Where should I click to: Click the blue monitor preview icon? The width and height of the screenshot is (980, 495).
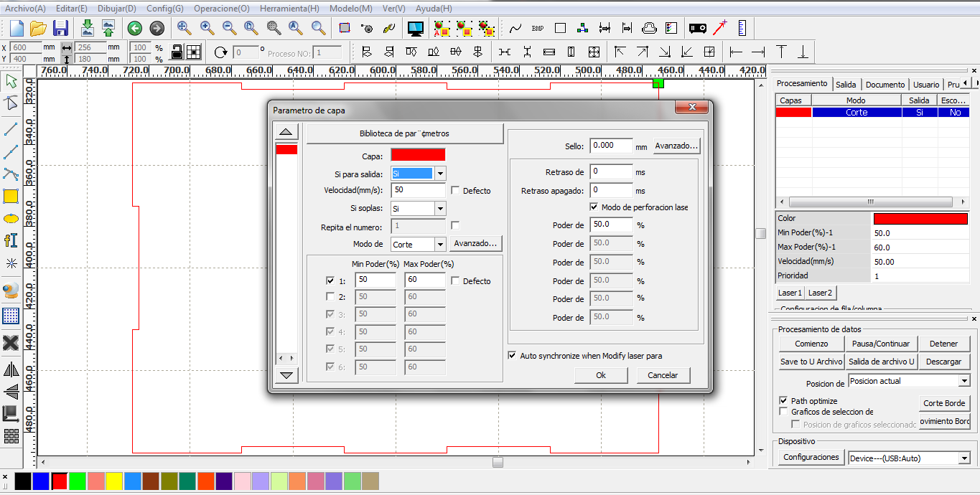[415, 28]
